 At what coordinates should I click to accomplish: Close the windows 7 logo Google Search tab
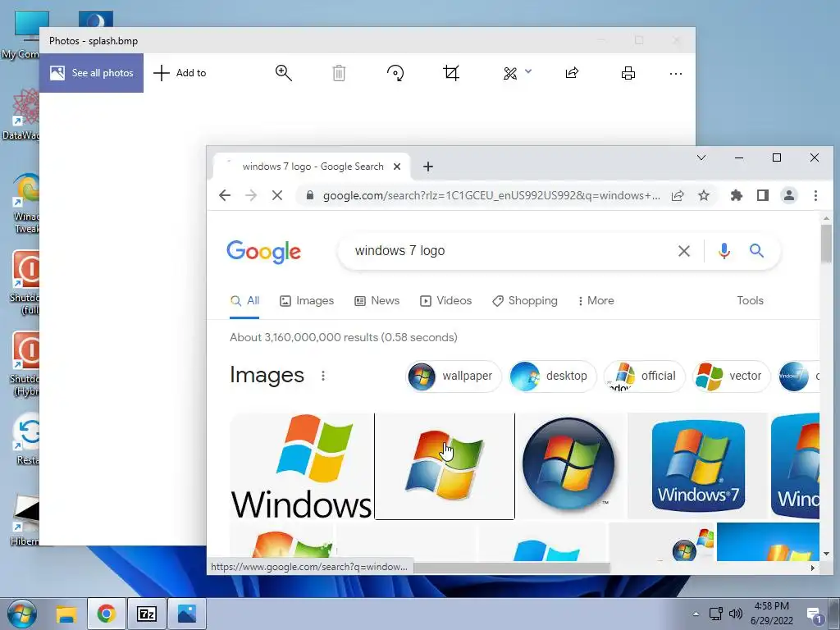(397, 167)
